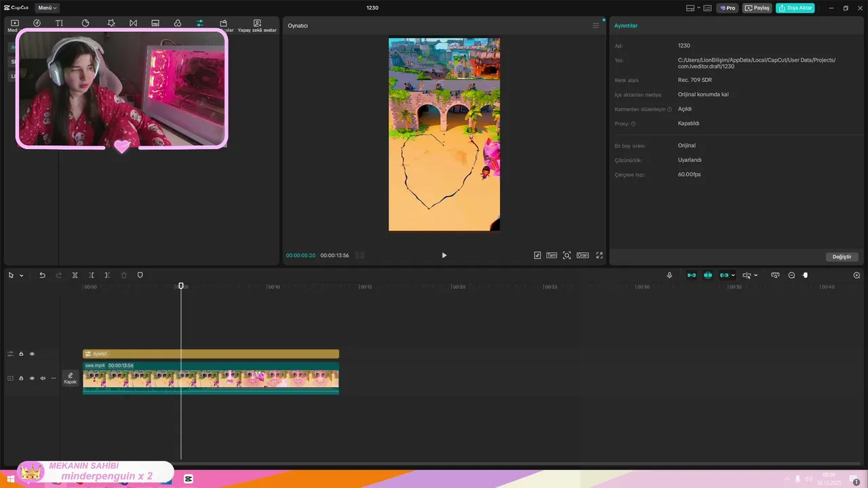Open the shortcuts keyboard icon in title bar
Image resolution: width=868 pixels, height=488 pixels.
[707, 8]
